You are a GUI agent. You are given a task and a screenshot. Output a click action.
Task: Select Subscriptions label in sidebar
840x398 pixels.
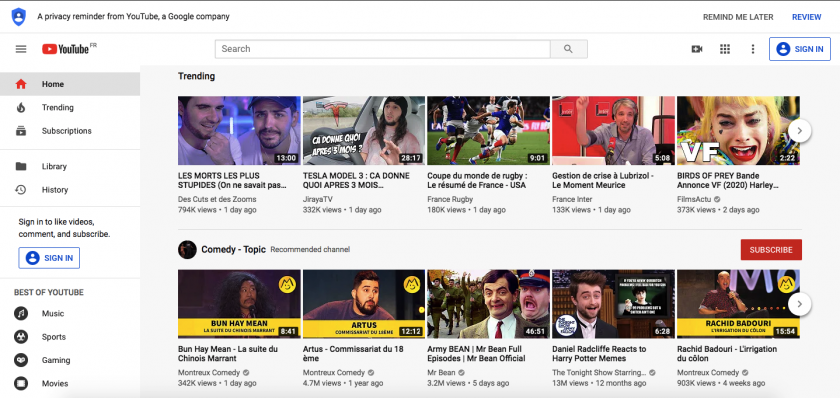tap(67, 131)
